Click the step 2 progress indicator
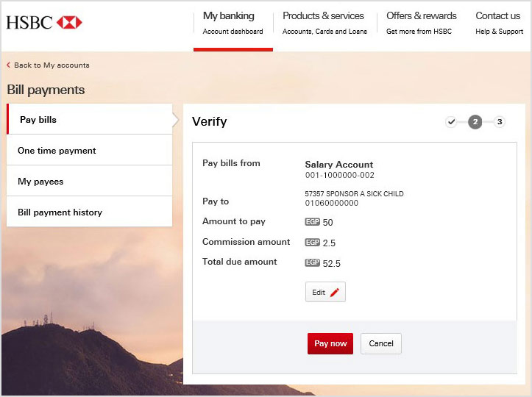Image resolution: width=532 pixels, height=397 pixels. tap(475, 122)
